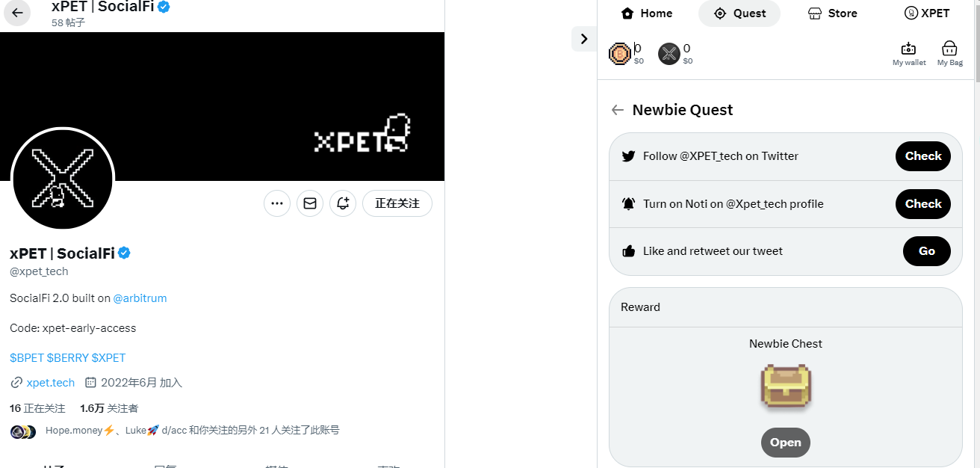This screenshot has height=468, width=980.
Task: Open the Home tab in the xPET panel
Action: coord(646,13)
